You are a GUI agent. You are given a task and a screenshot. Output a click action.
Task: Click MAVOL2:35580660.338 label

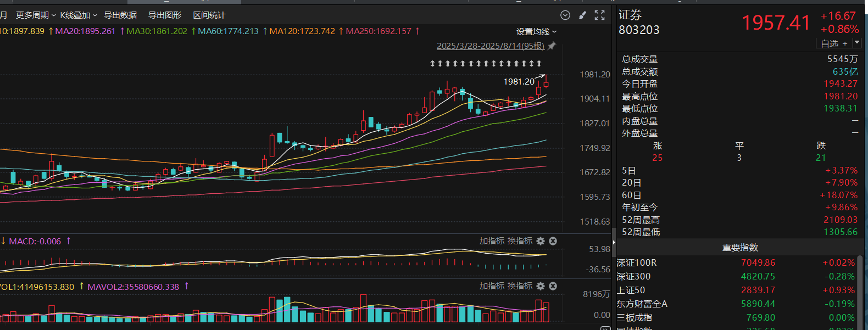133,287
